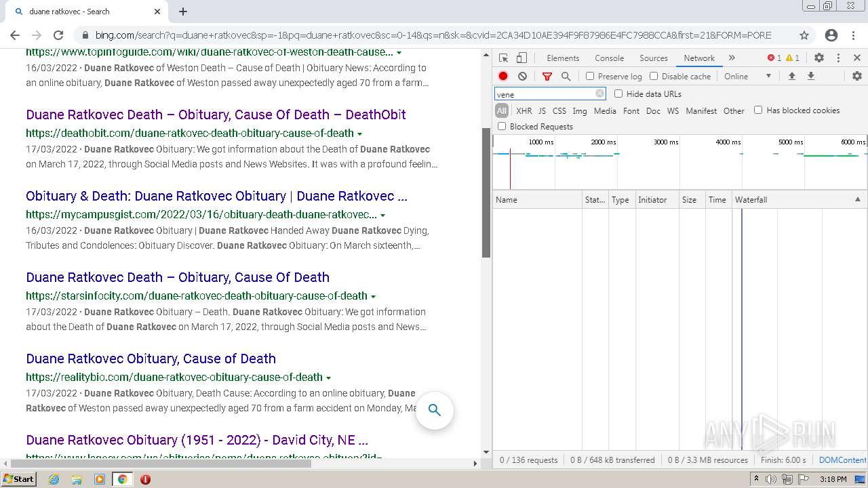Viewport: 868px width, 488px height.
Task: Switch to the Console tab
Action: 609,58
